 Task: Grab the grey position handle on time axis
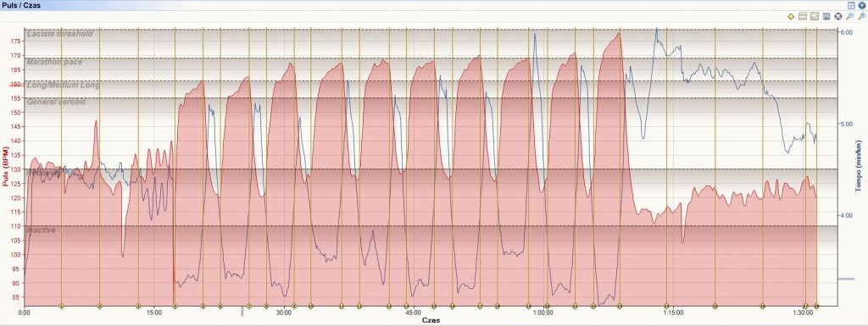(242, 311)
